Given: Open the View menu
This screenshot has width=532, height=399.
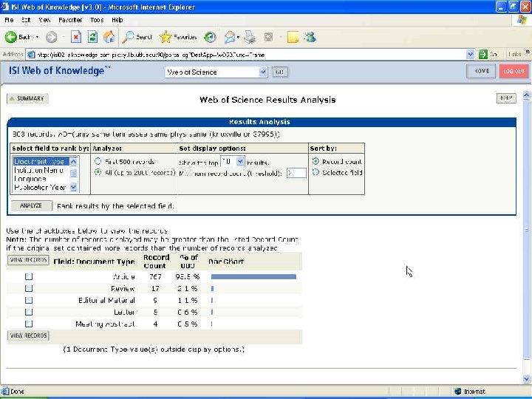Looking at the screenshot, I should 44,20.
